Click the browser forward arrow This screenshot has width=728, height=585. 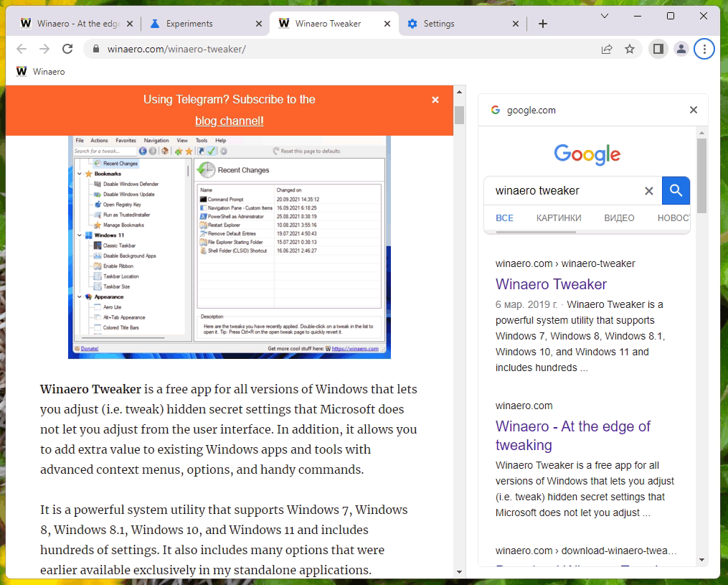44,49
